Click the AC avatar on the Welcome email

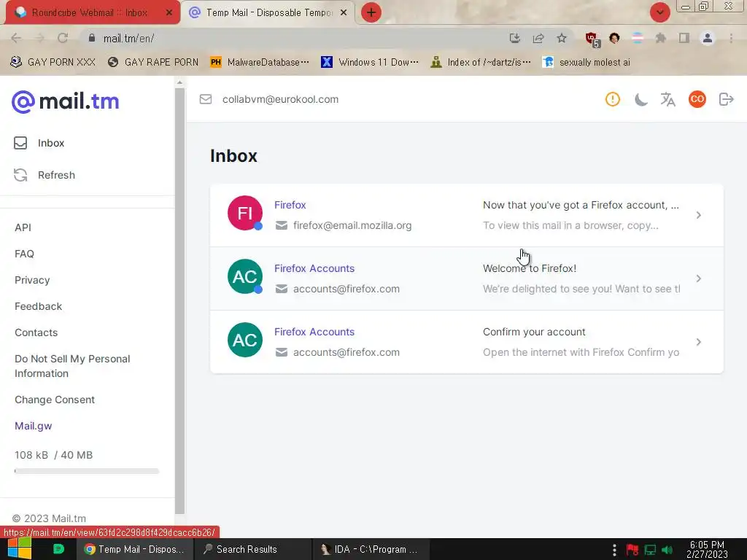tap(245, 276)
